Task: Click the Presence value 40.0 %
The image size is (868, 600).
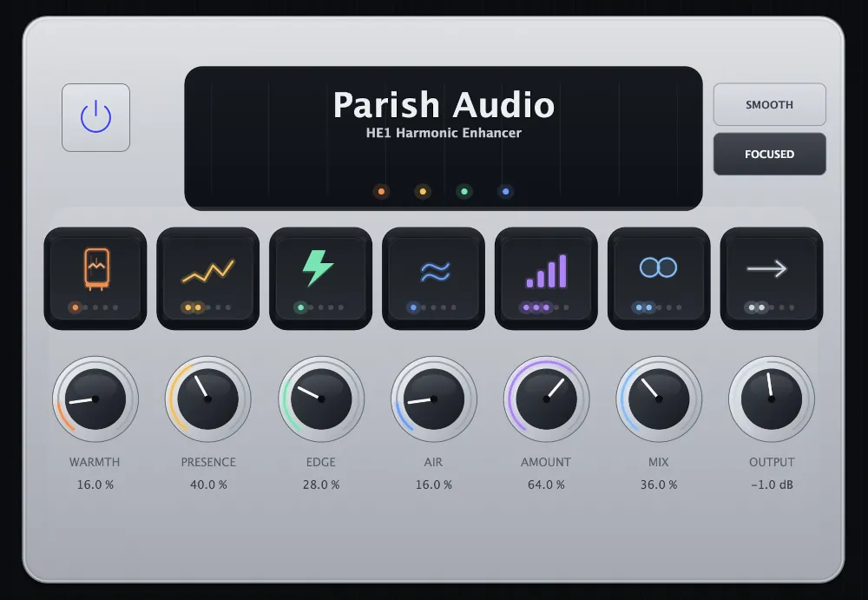Action: [x=208, y=485]
